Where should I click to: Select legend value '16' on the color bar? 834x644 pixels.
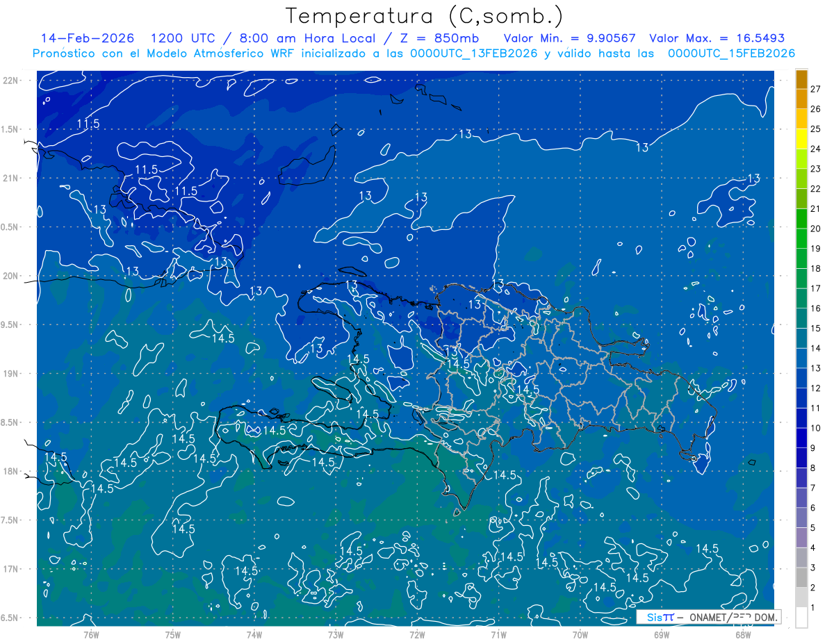point(815,308)
